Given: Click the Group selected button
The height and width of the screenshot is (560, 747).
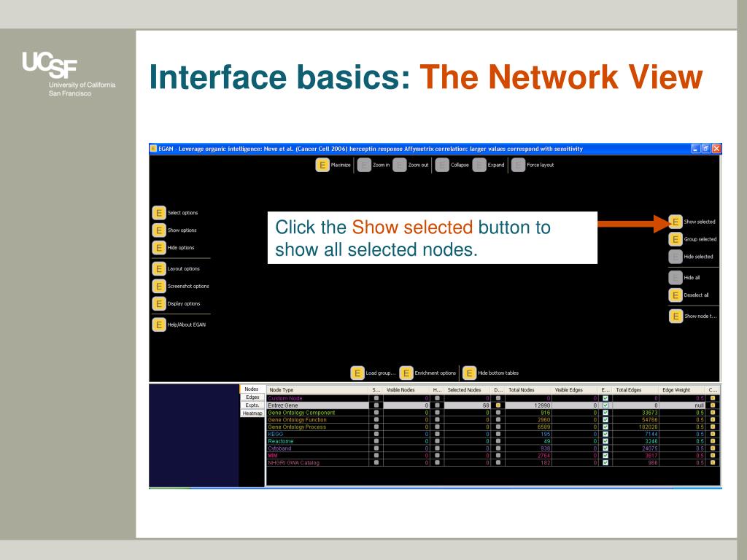Looking at the screenshot, I should (676, 239).
